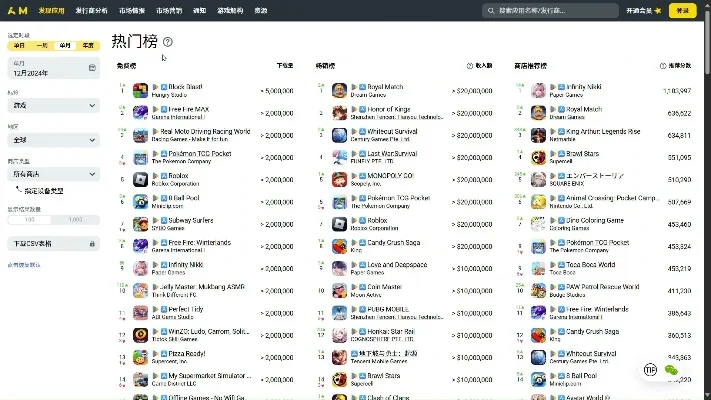Click Google Play icon beside Jelly Master

156,287
